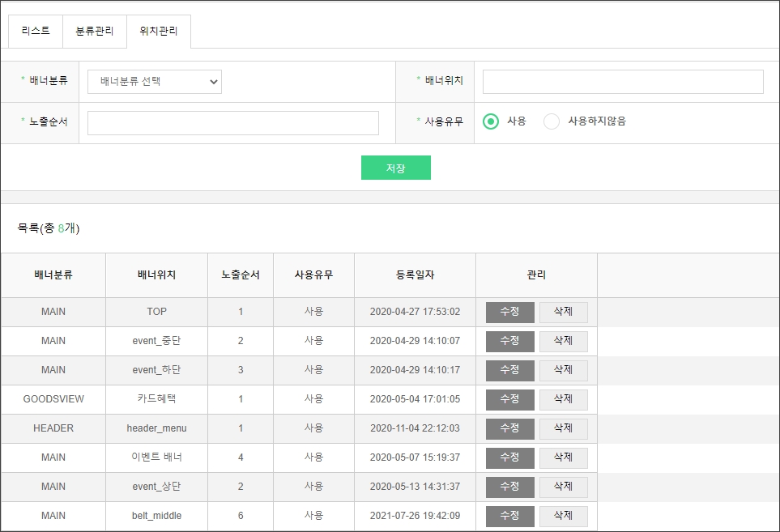Viewport: 780px width, 532px height.
Task: Focus the 노출순서 input box
Action: pyautogui.click(x=233, y=123)
